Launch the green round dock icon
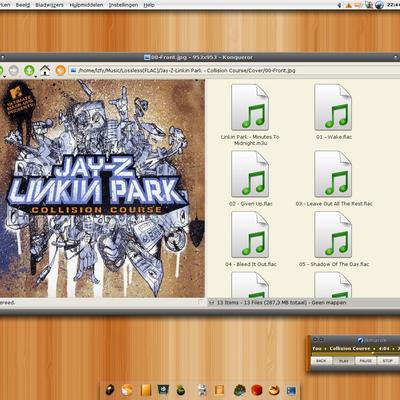The image size is (400, 400). [181, 390]
